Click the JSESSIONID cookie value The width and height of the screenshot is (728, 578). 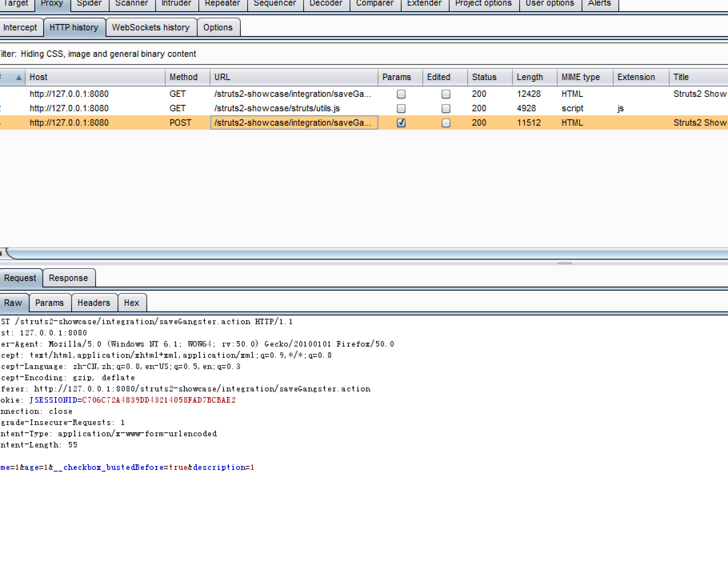coord(159,400)
